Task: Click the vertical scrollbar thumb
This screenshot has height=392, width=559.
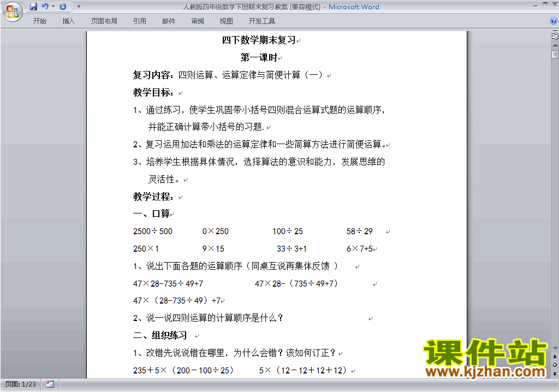Action: coord(555,55)
